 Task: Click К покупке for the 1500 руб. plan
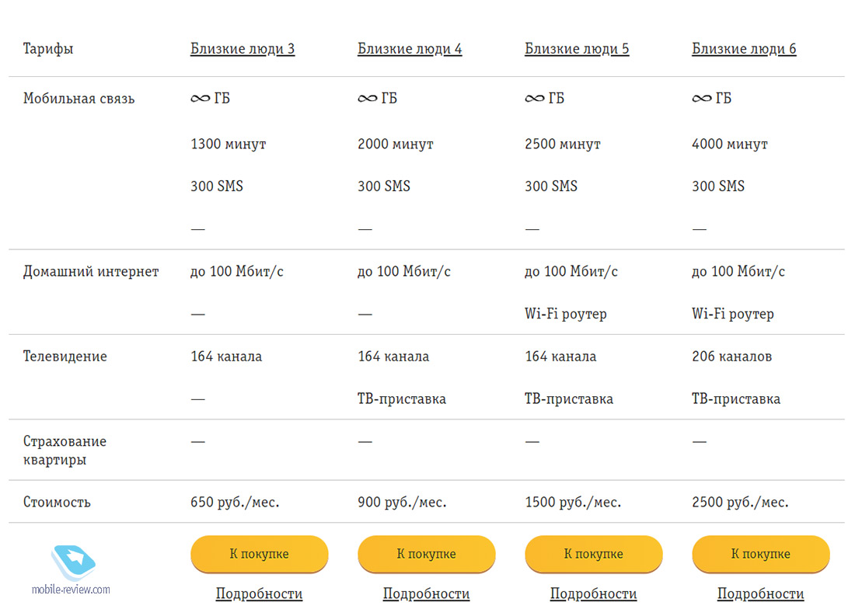click(594, 554)
